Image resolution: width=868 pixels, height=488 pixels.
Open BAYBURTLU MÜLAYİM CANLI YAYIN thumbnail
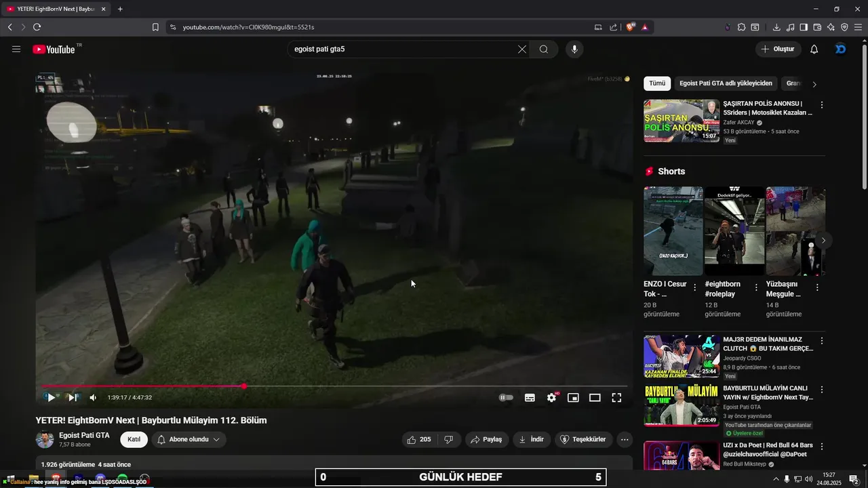pos(682,405)
